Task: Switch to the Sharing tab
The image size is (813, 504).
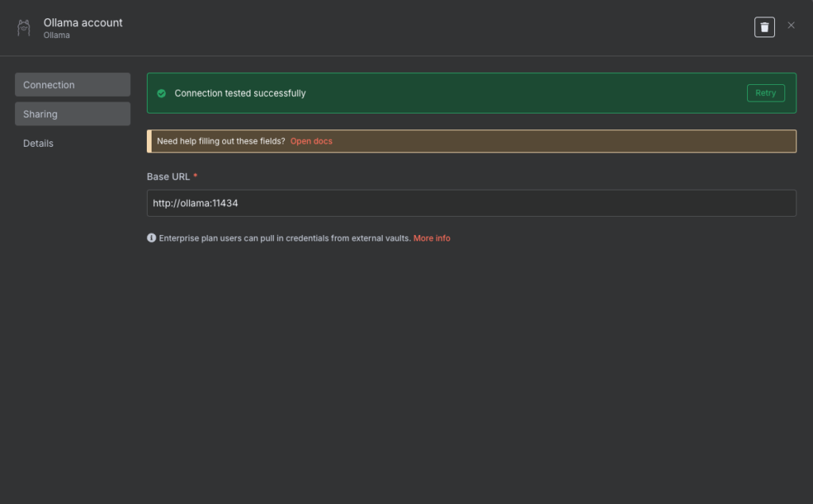Action: coord(72,114)
